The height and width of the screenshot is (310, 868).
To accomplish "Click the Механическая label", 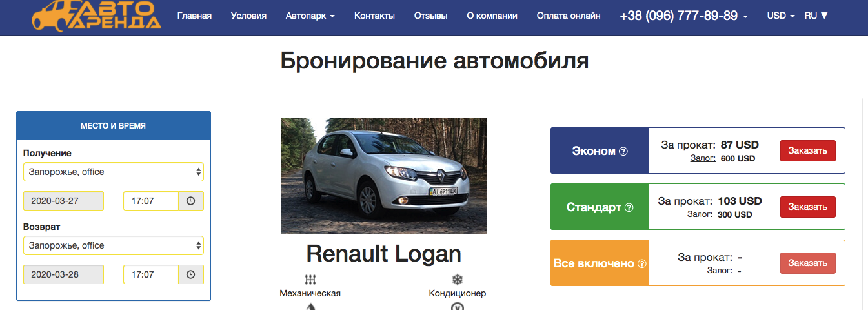I will 310,293.
